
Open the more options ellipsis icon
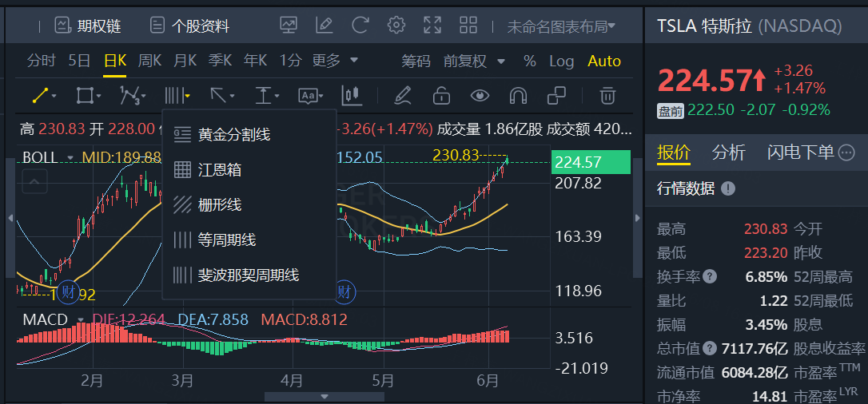click(846, 152)
